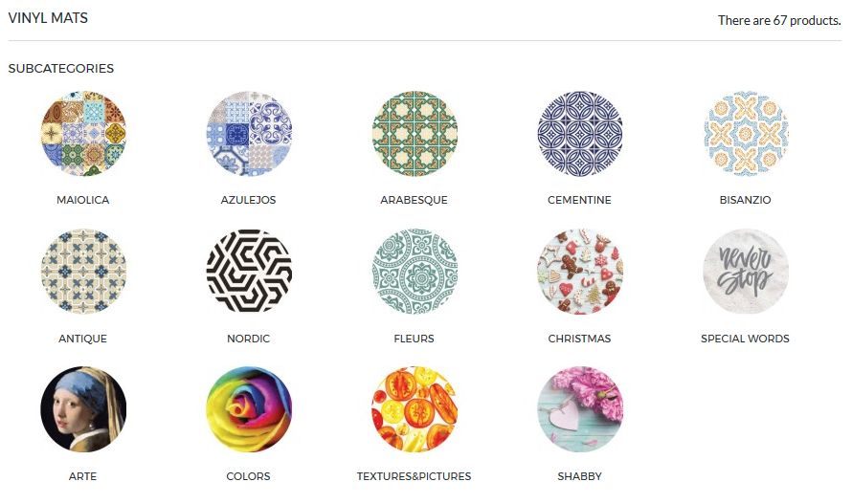Image resolution: width=852 pixels, height=504 pixels.
Task: Select the Antique tile pattern thumbnail
Action: [83, 272]
